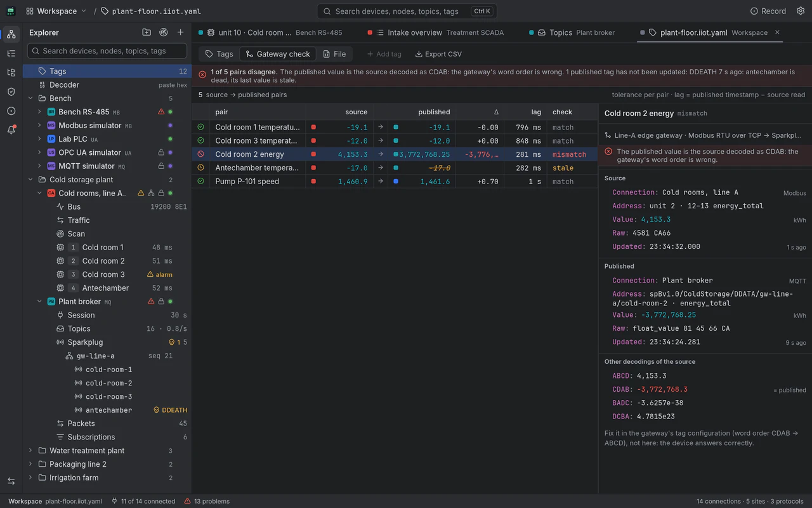Expand the Bench RS-485 connection
This screenshot has height=508, width=812.
39,112
